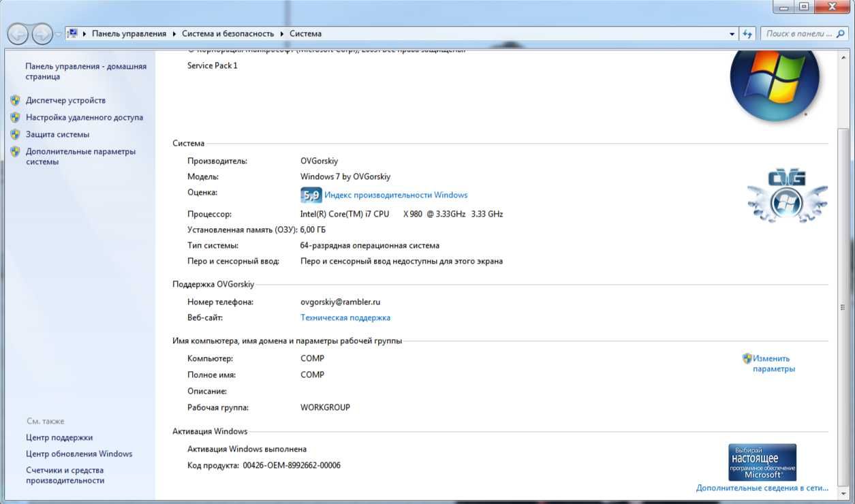The width and height of the screenshot is (855, 504).
Task: Open Дополнительные параметры системы link
Action: 80,157
